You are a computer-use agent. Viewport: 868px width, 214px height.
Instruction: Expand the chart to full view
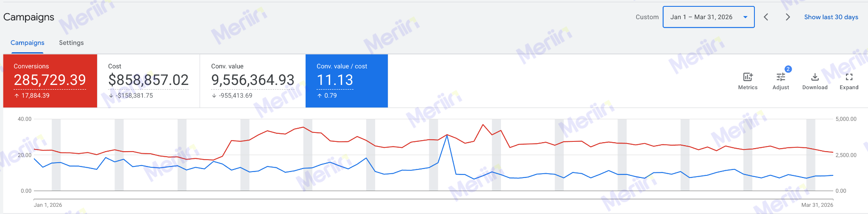coord(849,81)
